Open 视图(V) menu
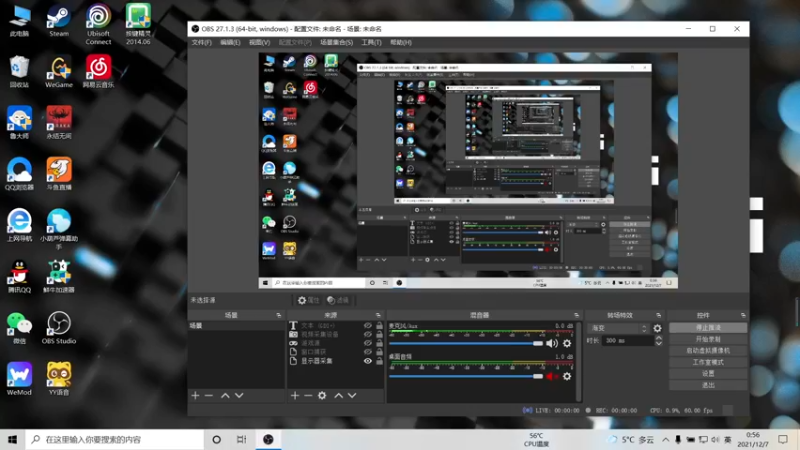Viewport: 800px width, 450px height. pos(259,42)
